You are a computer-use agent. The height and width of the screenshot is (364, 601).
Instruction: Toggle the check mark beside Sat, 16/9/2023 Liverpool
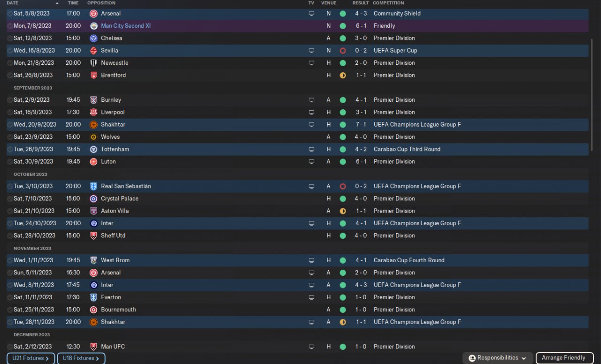click(10, 113)
